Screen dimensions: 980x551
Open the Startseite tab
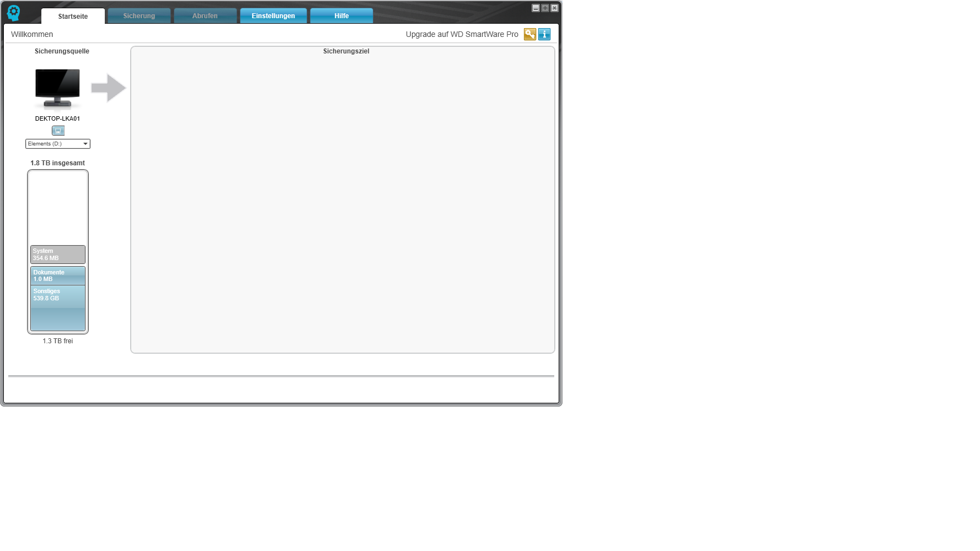73,16
